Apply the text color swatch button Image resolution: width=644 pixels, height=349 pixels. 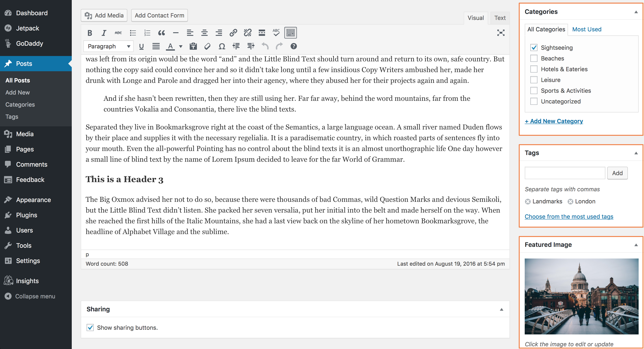click(x=170, y=46)
